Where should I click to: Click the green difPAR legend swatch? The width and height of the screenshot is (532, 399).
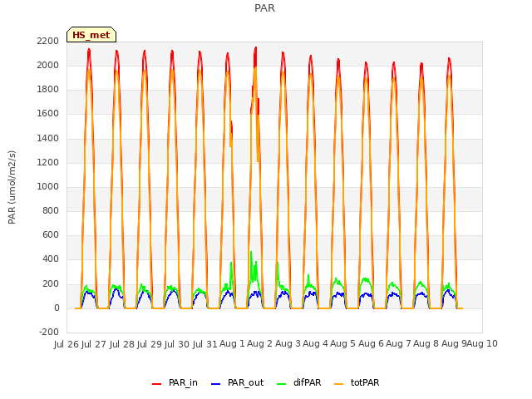pyautogui.click(x=282, y=383)
